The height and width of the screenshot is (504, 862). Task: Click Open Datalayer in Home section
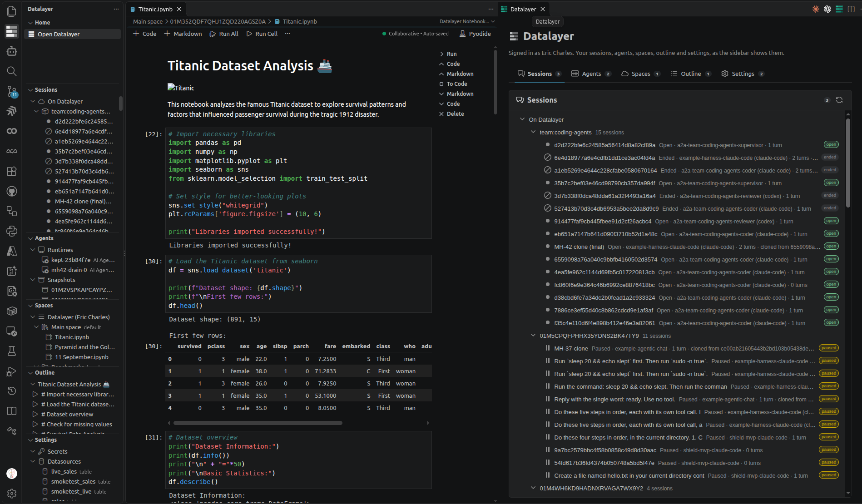coord(72,34)
